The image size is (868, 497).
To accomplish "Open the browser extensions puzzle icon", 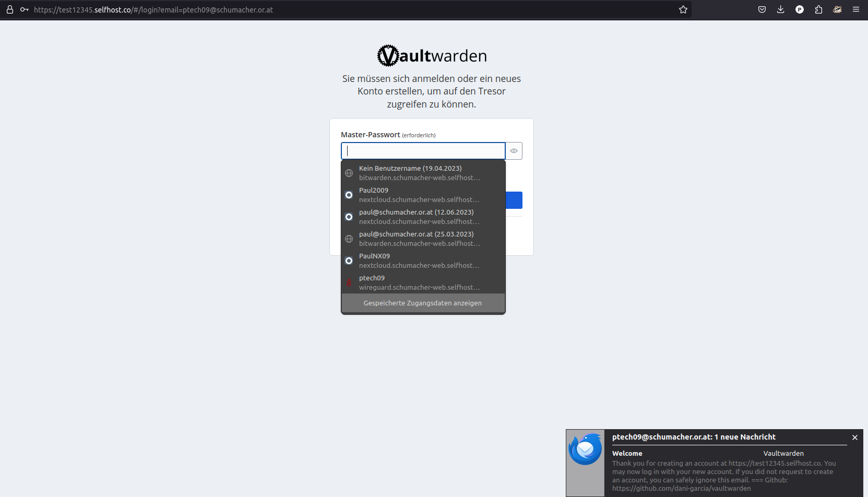I will tap(818, 9).
